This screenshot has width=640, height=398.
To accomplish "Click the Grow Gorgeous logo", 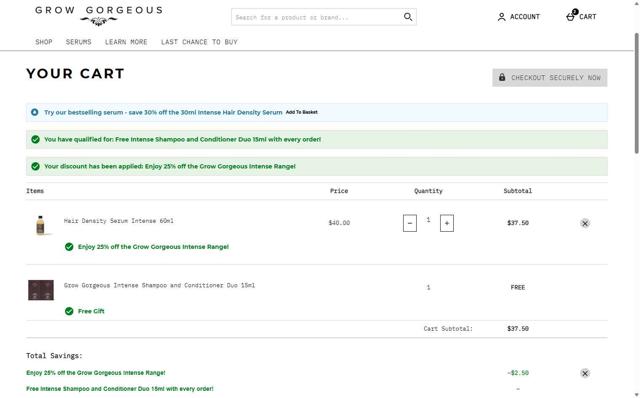I will (99, 16).
